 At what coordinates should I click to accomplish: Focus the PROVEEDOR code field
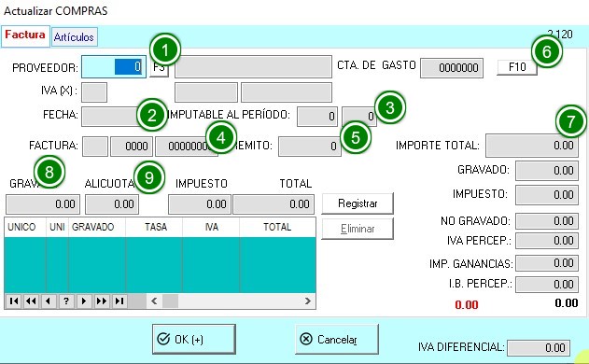[x=114, y=67]
